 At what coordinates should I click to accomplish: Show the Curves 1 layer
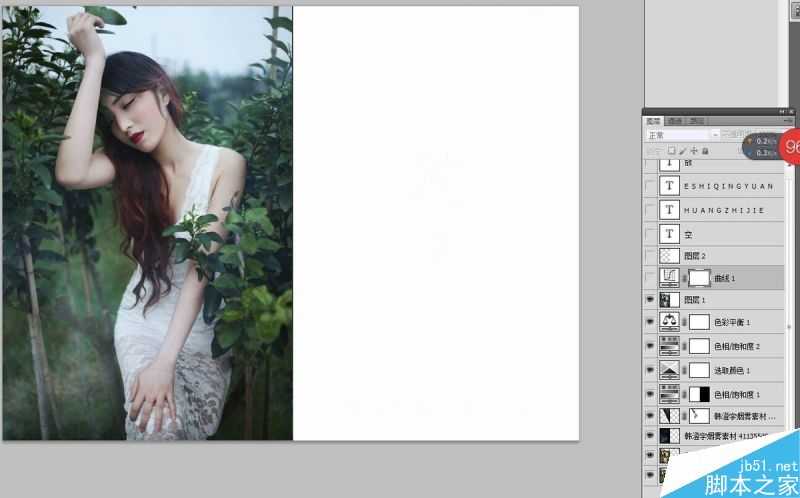tap(650, 277)
